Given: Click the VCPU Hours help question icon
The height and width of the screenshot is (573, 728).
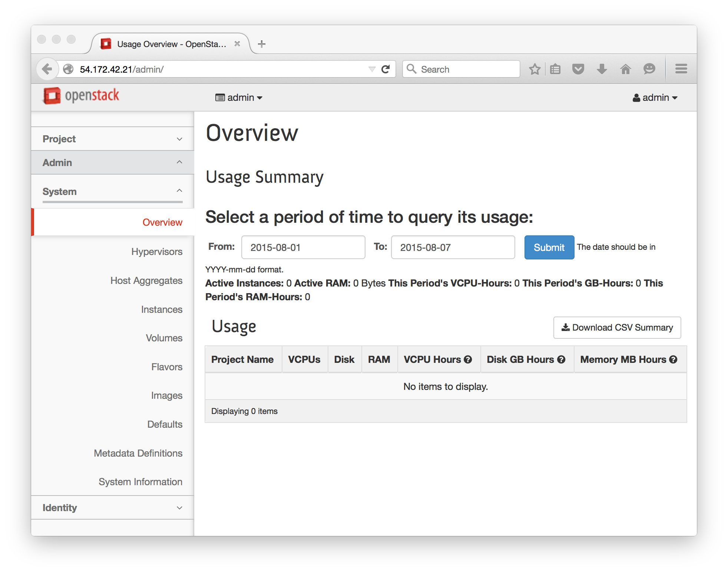Looking at the screenshot, I should click(468, 360).
